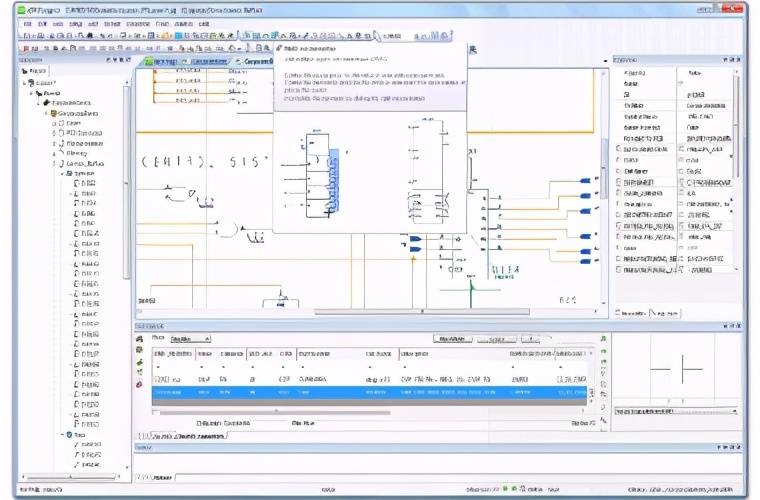Open the leftmost menu in the menu bar
Screen dimensions: 760x500
[x=28, y=24]
